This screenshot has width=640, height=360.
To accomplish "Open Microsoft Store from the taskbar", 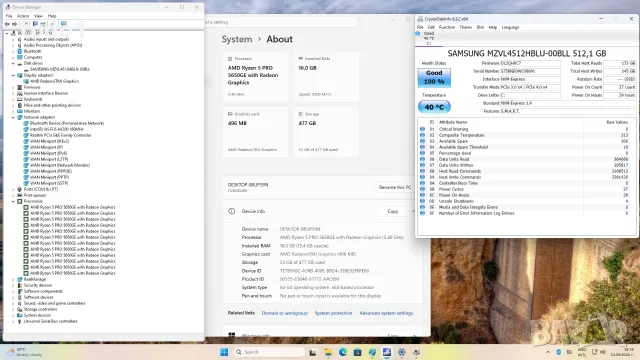I will click(x=357, y=352).
